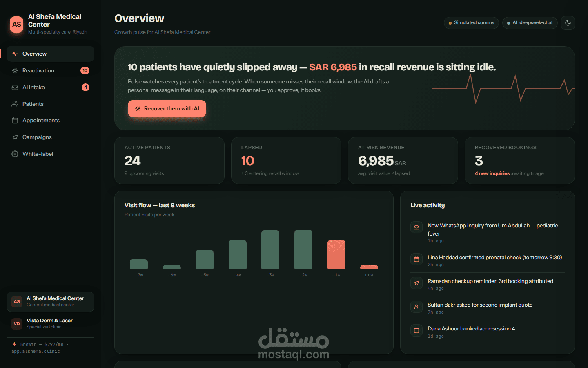Click the calendar icon beside Lina Haddad entry
The width and height of the screenshot is (588, 368).
(416, 259)
